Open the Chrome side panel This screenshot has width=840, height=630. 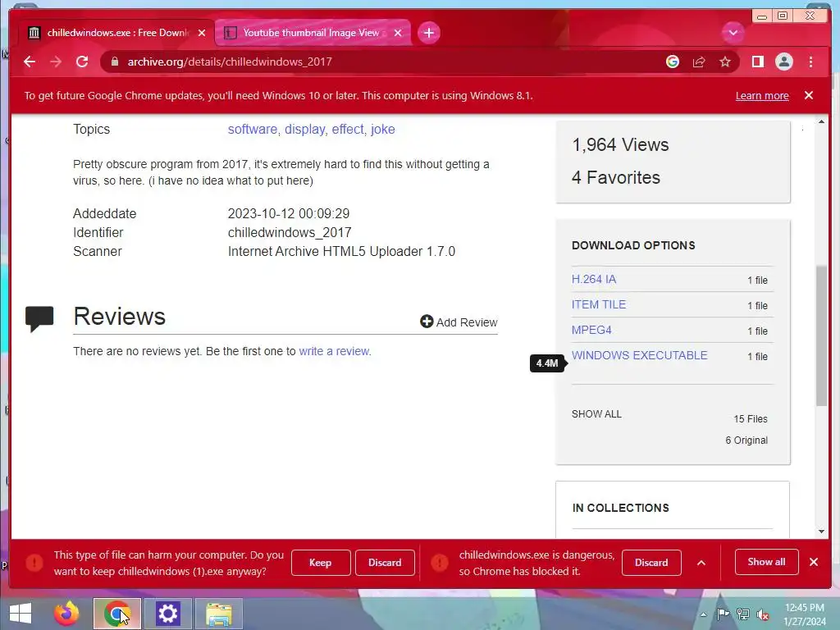tap(757, 62)
